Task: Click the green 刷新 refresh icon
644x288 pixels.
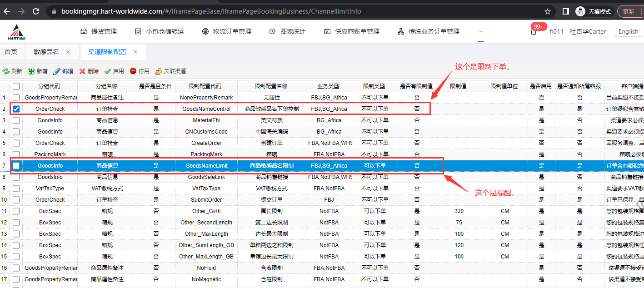Action: point(6,71)
